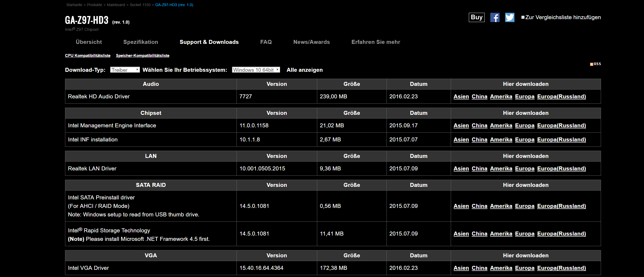Image resolution: width=644 pixels, height=277 pixels.
Task: Switch to the Übersicht tab
Action: point(89,42)
